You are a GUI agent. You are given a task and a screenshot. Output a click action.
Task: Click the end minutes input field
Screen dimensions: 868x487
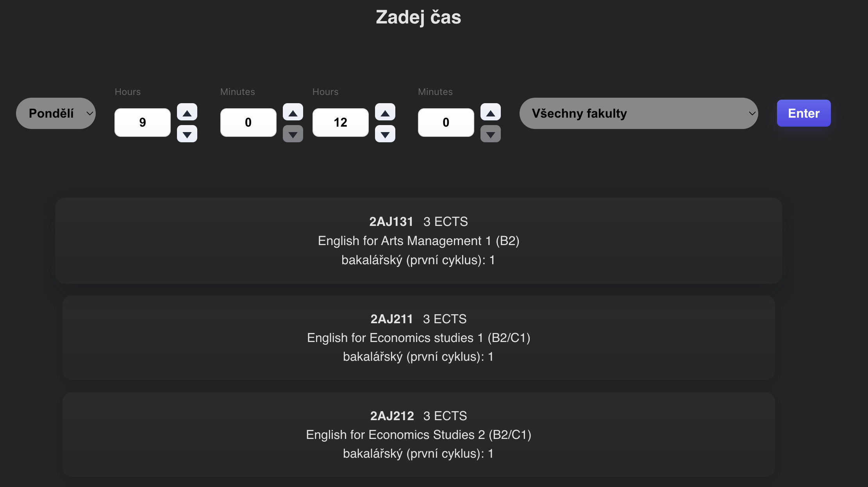tap(446, 122)
